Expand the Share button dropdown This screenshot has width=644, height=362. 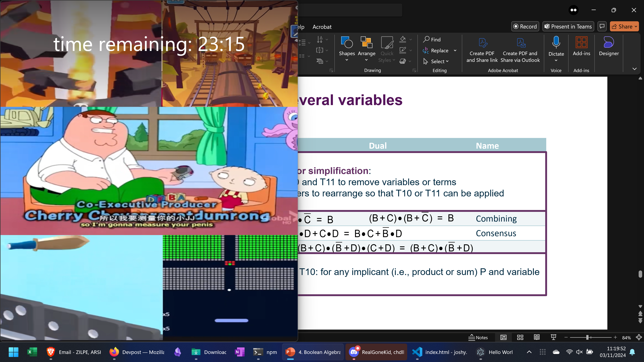tap(635, 26)
